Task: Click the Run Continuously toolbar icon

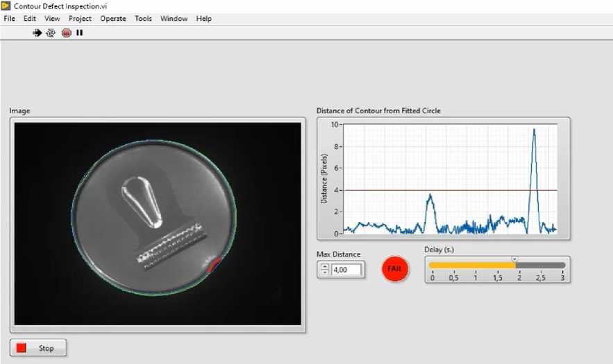Action: tap(51, 33)
